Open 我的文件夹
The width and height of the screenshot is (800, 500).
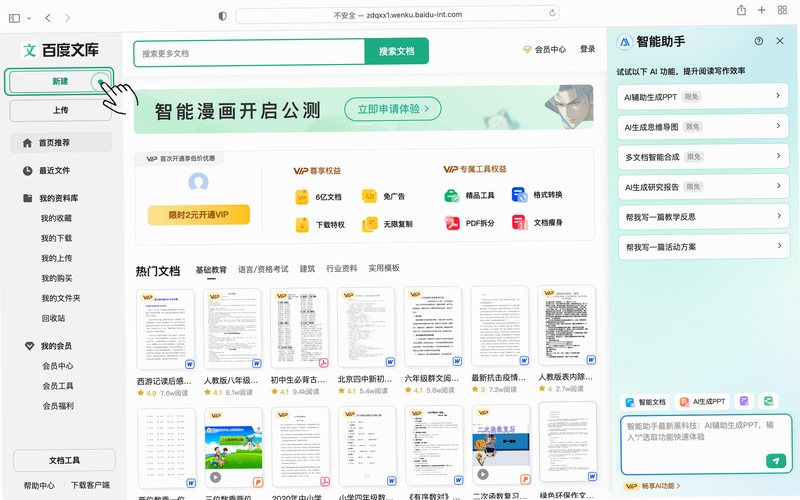point(61,298)
